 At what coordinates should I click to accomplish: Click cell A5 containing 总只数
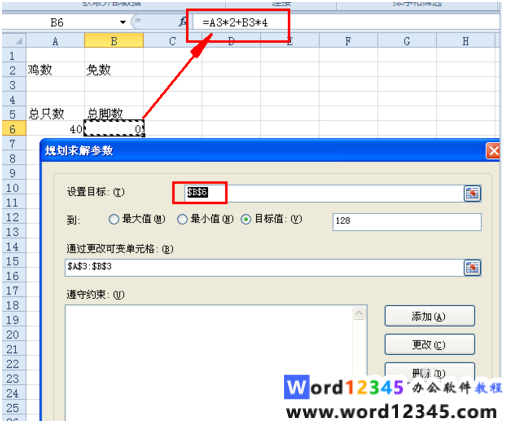55,114
